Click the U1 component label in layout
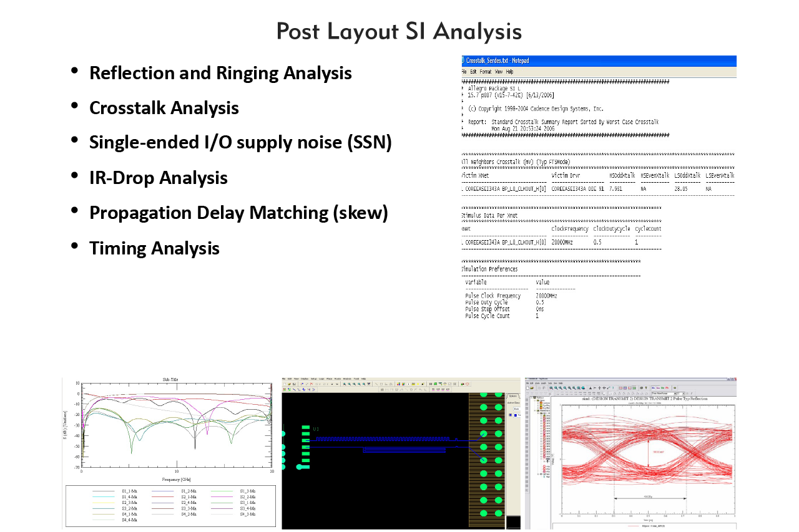Image resolution: width=799 pixels, height=532 pixels. [x=316, y=428]
